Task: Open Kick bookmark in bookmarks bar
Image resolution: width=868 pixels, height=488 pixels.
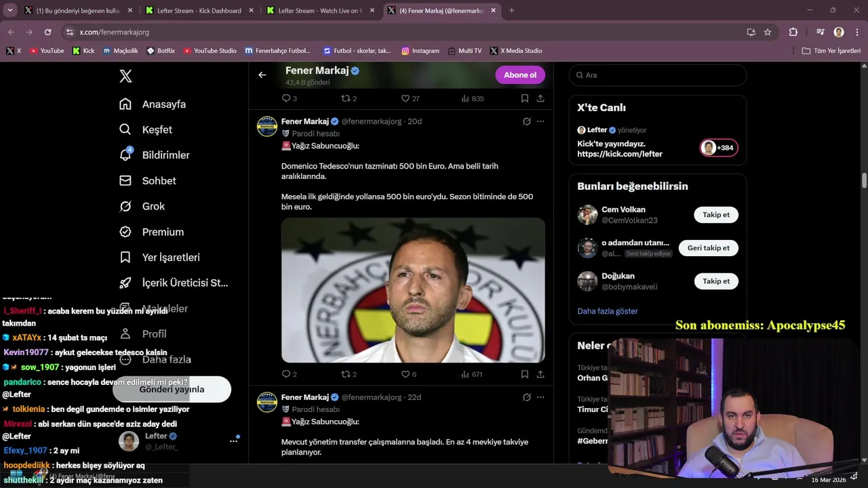Action: point(83,51)
